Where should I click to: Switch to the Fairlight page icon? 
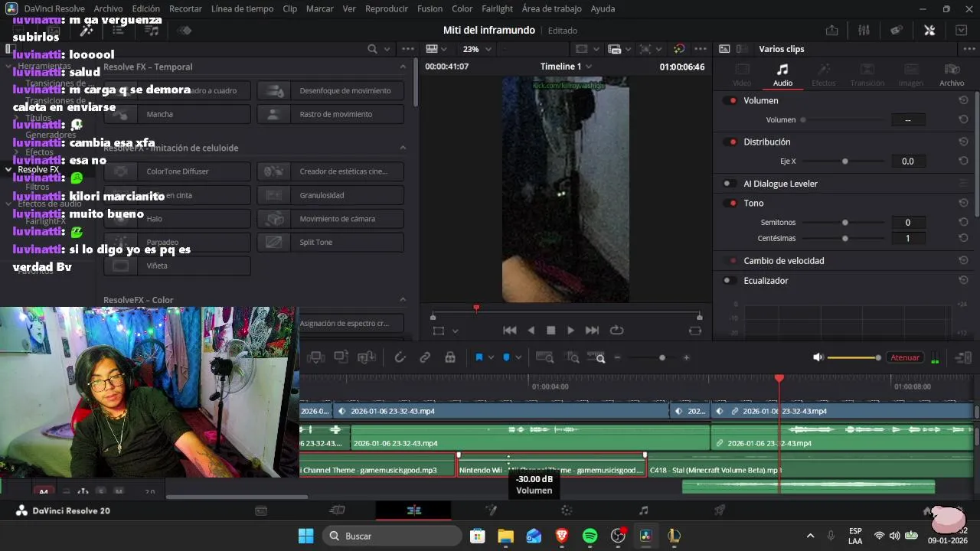click(643, 510)
